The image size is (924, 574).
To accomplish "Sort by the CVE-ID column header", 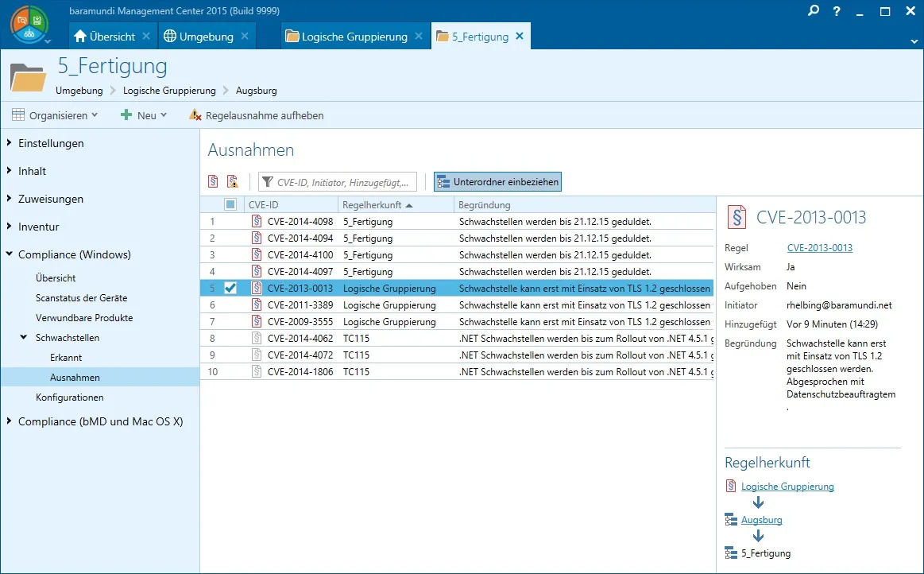I will coord(291,204).
